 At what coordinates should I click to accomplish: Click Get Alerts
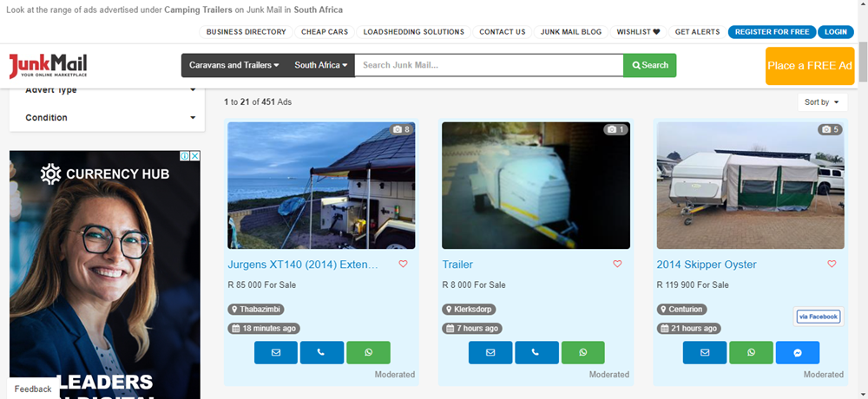[x=698, y=32]
